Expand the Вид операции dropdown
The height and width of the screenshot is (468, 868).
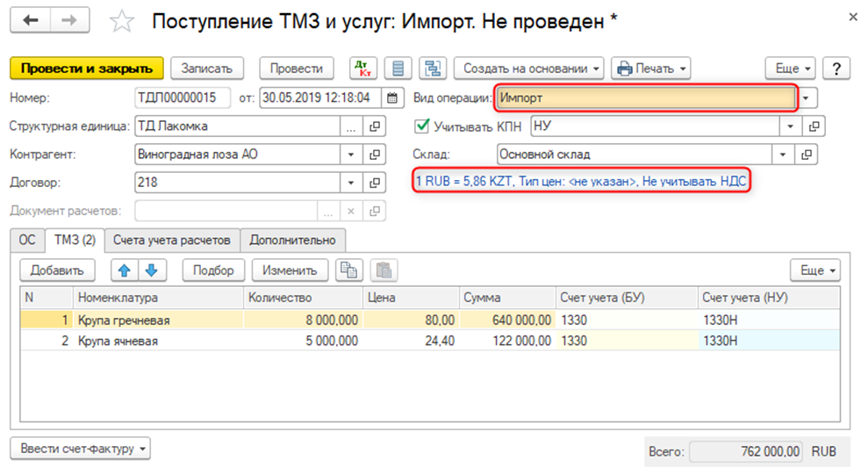[807, 97]
